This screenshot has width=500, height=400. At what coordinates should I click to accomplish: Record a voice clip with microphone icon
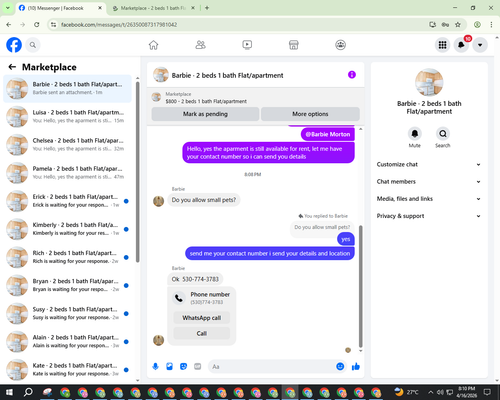(155, 367)
